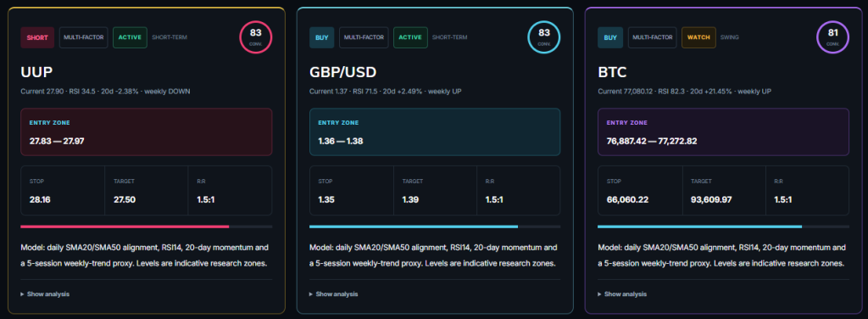
Task: Click UUP stats line with RSI 34.5
Action: (105, 92)
